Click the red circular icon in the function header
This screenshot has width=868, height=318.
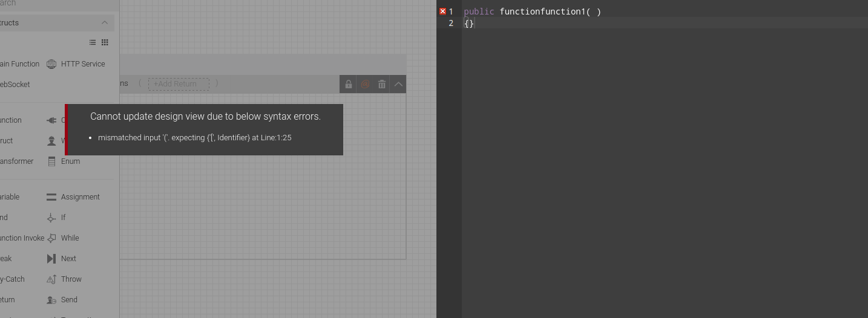(365, 84)
